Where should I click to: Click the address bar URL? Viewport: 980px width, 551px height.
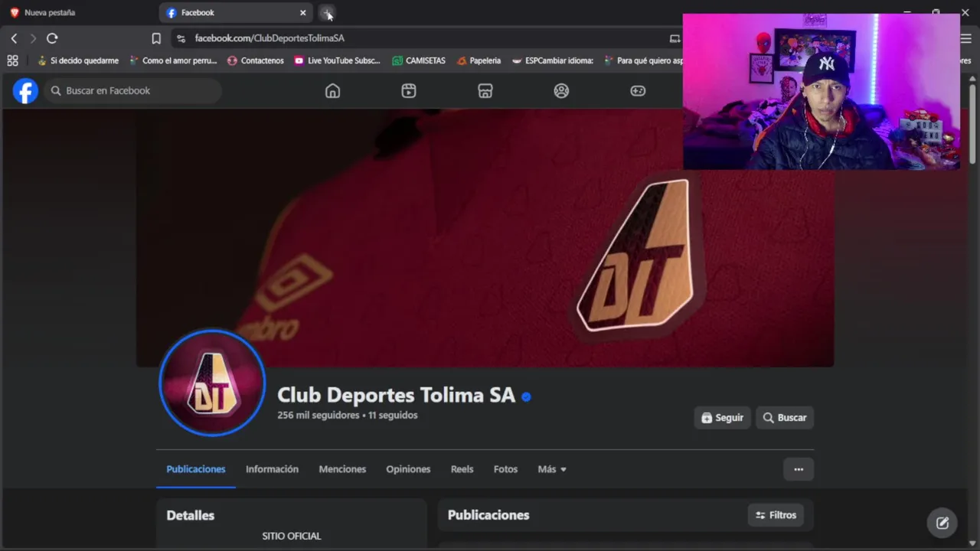click(269, 38)
